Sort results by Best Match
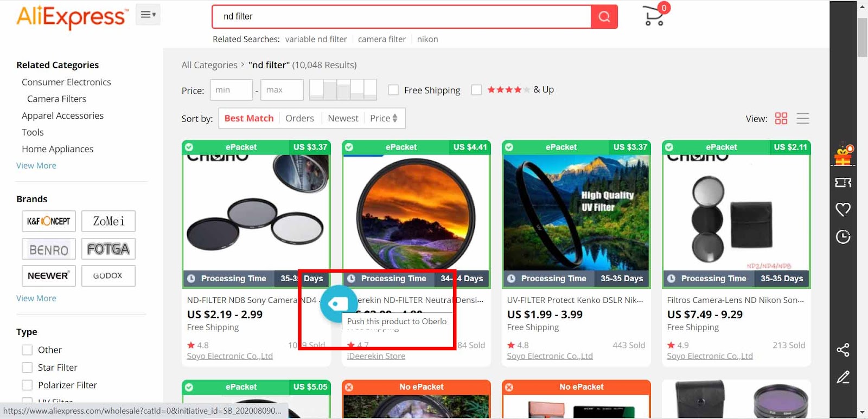Screen dimensions: 868x419 click(249, 118)
